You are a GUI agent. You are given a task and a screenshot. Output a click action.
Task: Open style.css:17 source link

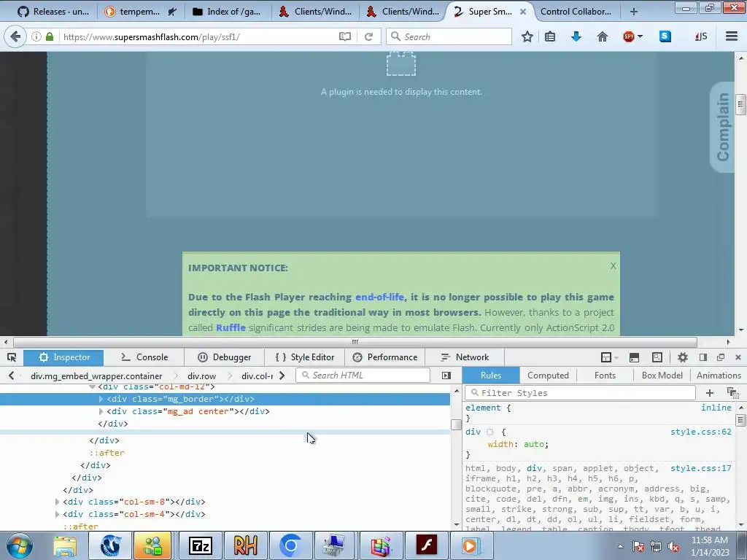click(700, 468)
